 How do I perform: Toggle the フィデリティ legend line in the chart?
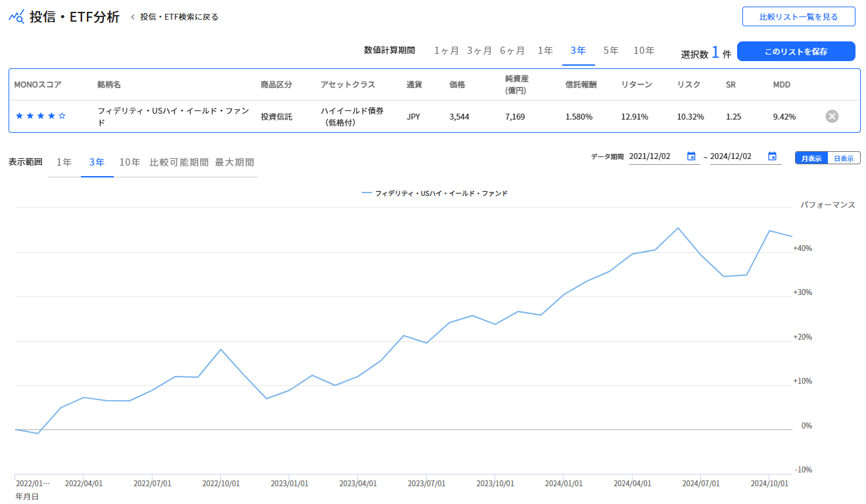pyautogui.click(x=435, y=193)
